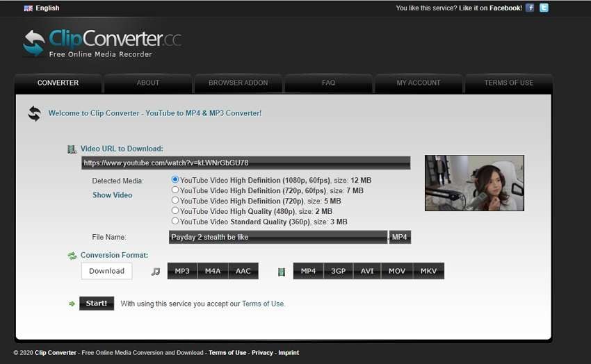Click the music note audio formats icon

point(155,272)
